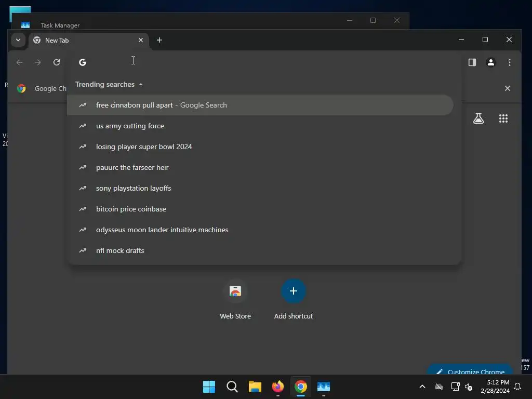Show hidden tray icons chevron
Viewport: 532px width, 399px height.
[x=422, y=387]
